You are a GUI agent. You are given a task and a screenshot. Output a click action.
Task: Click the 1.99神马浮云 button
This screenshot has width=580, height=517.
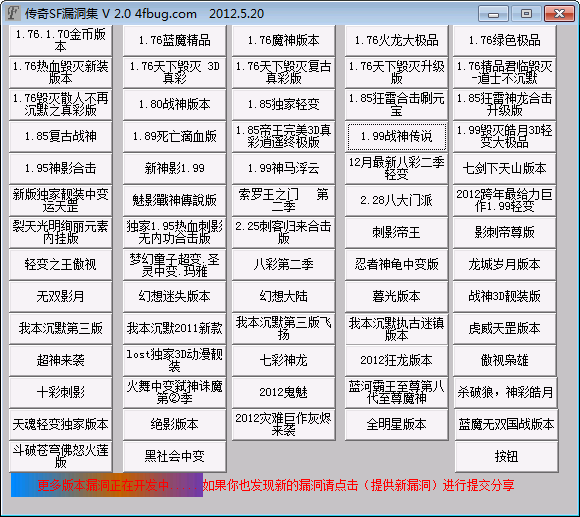click(284, 169)
